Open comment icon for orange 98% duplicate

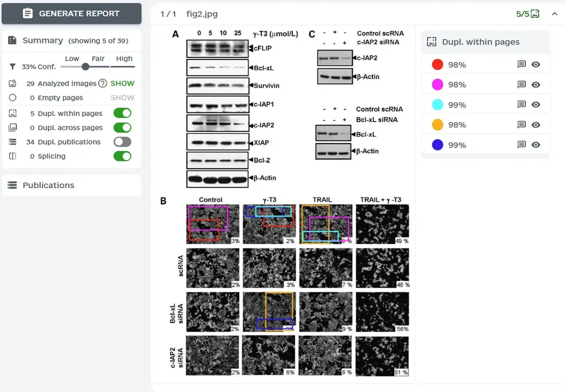521,125
